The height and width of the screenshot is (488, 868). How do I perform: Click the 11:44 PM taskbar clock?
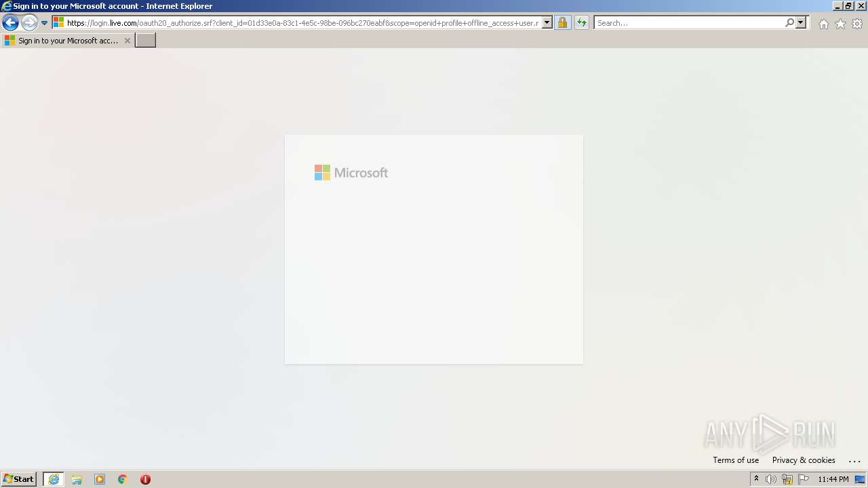click(833, 479)
